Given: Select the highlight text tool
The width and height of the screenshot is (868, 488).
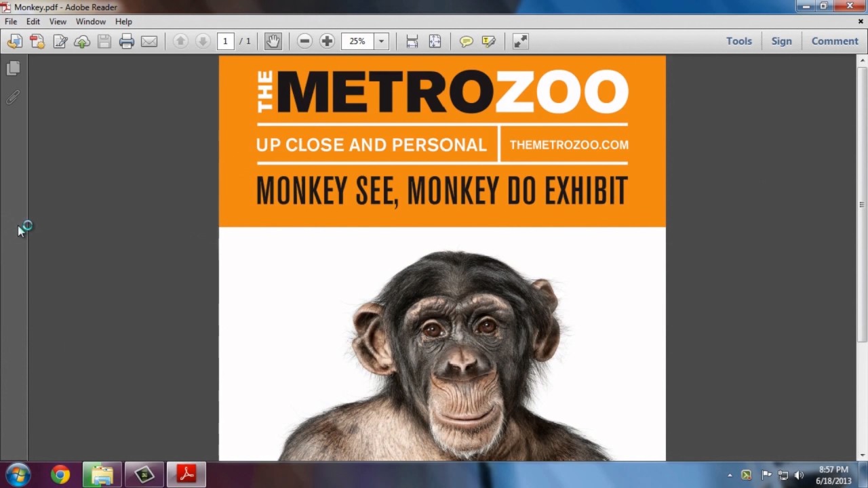Looking at the screenshot, I should (x=488, y=41).
